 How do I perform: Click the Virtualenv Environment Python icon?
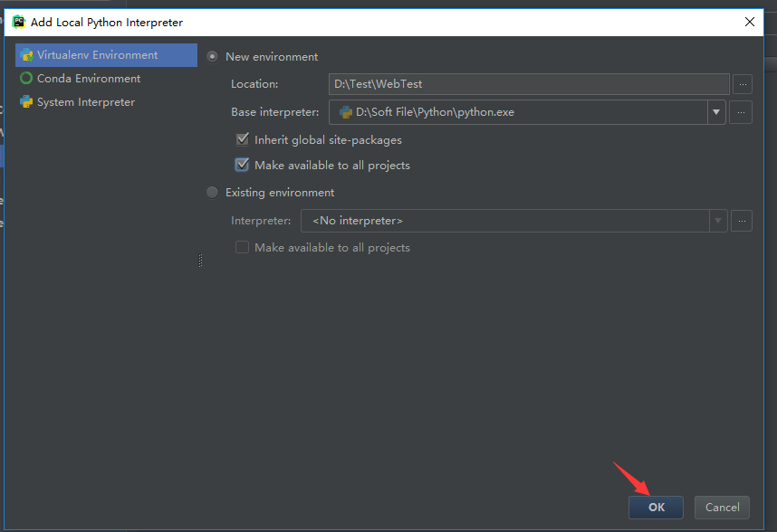pos(26,55)
